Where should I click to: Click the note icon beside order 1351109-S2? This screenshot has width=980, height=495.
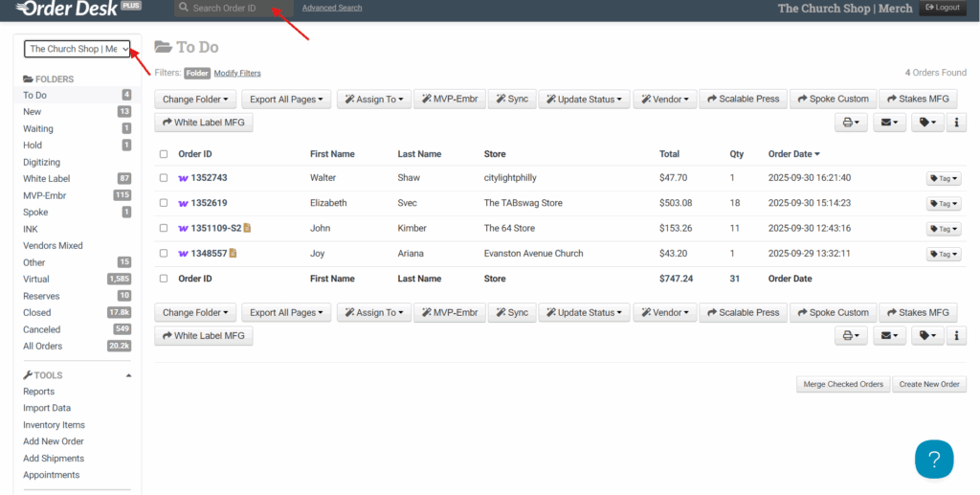[248, 228]
